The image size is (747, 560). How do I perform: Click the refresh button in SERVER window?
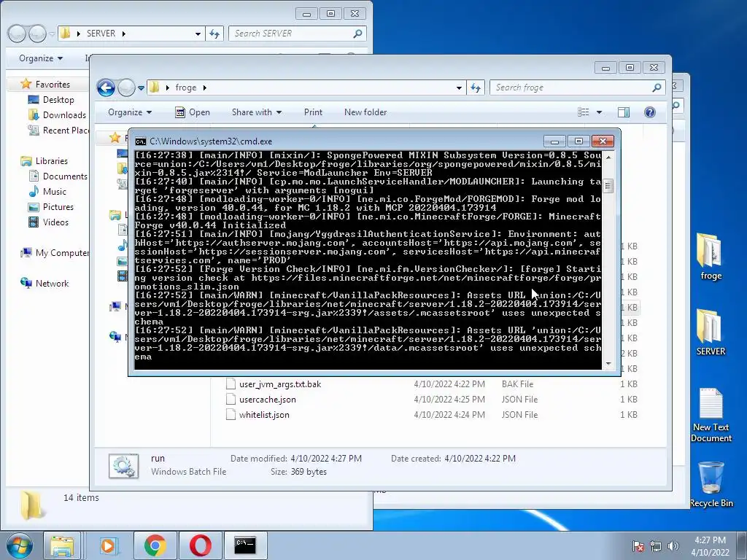click(x=214, y=34)
